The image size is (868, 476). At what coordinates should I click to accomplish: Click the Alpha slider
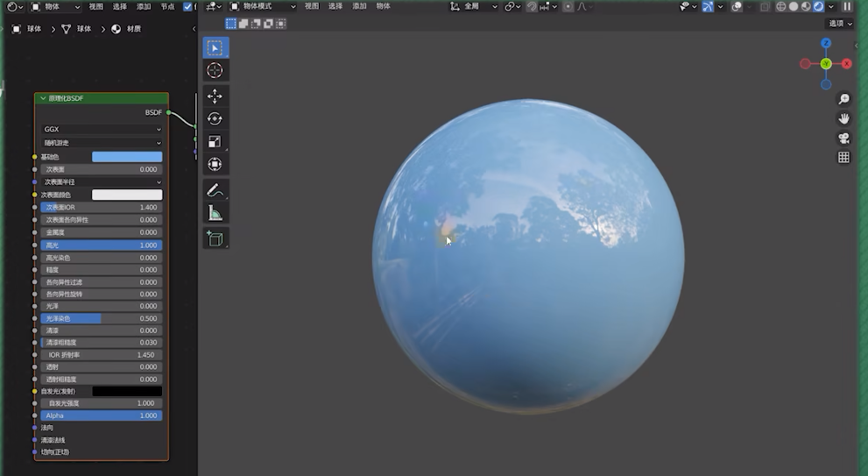[x=102, y=416]
